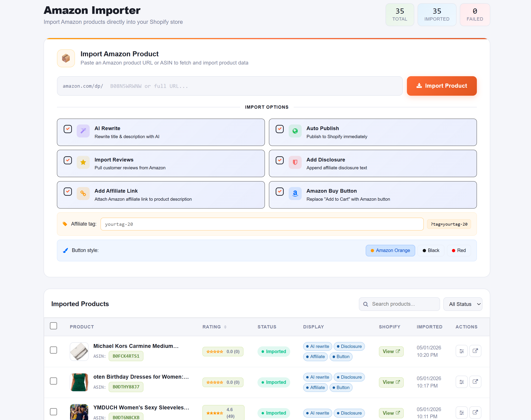Viewport: 531px width, 420px height.
Task: Open settings sliders for oten Birthday Dresses row
Action: (x=462, y=382)
